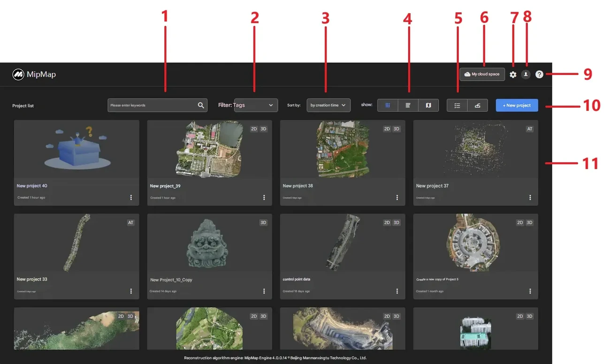Open the New project 38 thumbnail
This screenshot has width=610, height=364.
coord(342,149)
